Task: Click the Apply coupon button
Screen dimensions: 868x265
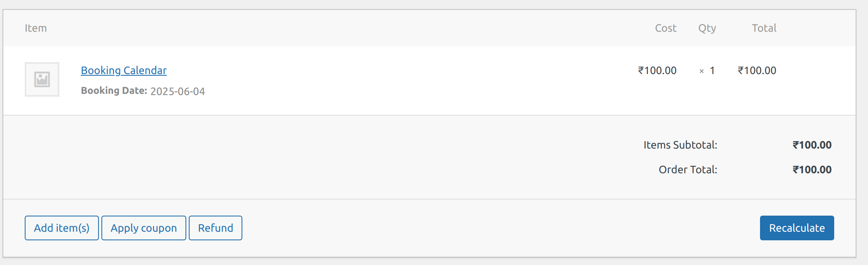Action: click(144, 228)
